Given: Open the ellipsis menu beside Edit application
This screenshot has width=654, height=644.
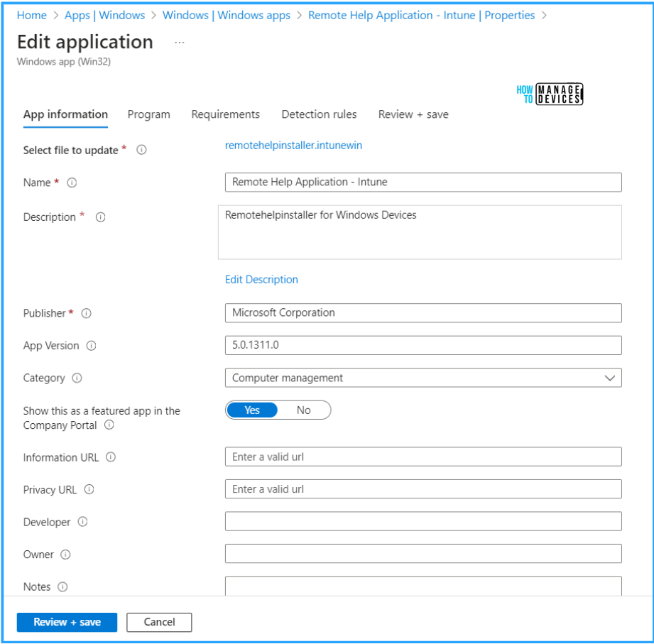Looking at the screenshot, I should (x=180, y=43).
